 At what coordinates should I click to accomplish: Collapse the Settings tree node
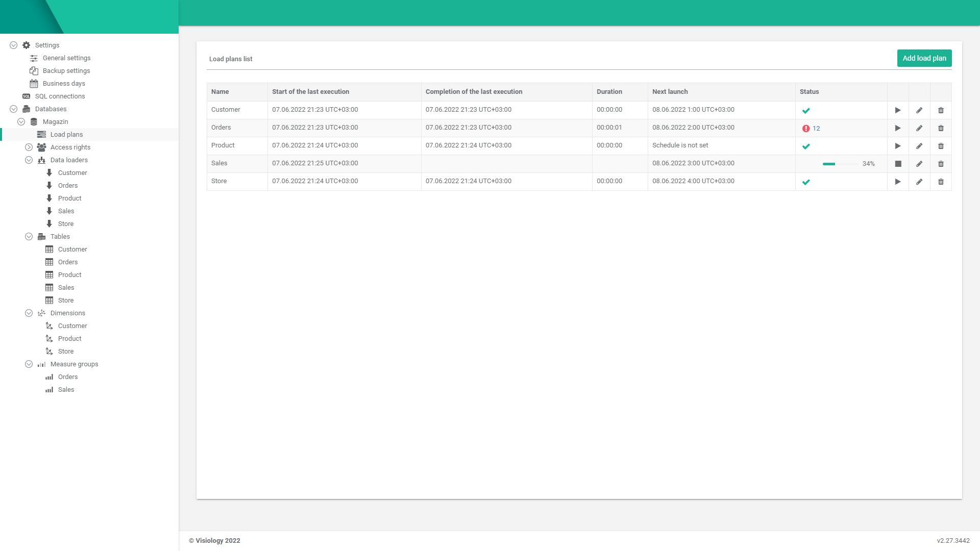click(x=14, y=45)
